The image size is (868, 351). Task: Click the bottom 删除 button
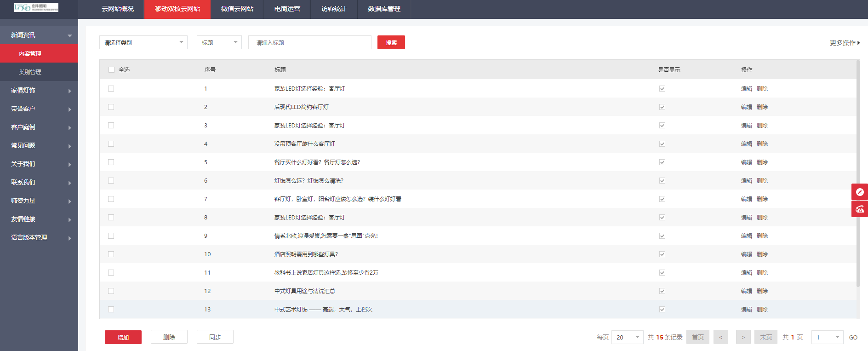169,337
